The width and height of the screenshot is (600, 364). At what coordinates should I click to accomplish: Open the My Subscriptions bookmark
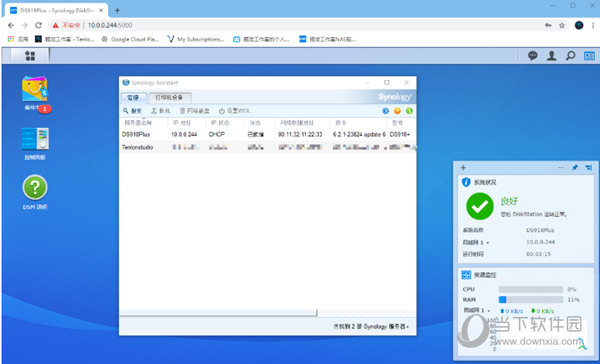tap(196, 39)
